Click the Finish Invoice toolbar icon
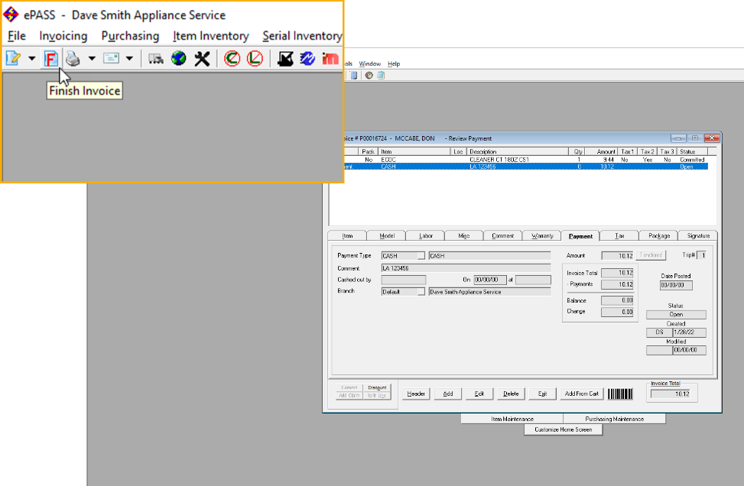 [x=51, y=59]
